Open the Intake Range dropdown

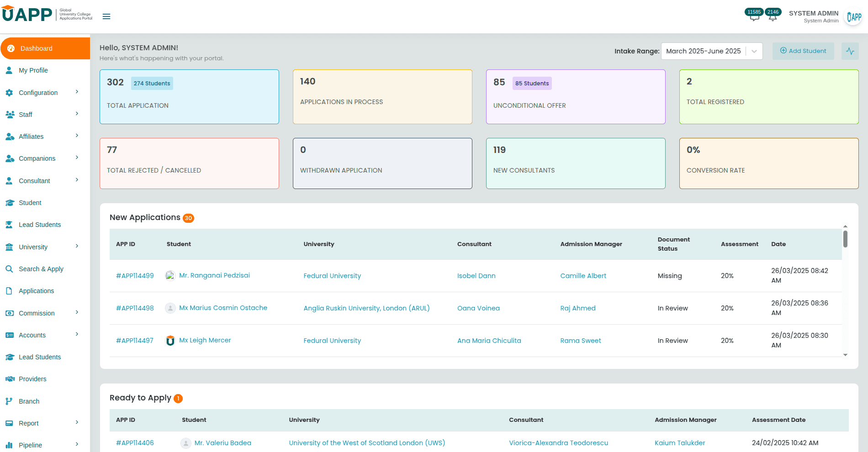712,51
